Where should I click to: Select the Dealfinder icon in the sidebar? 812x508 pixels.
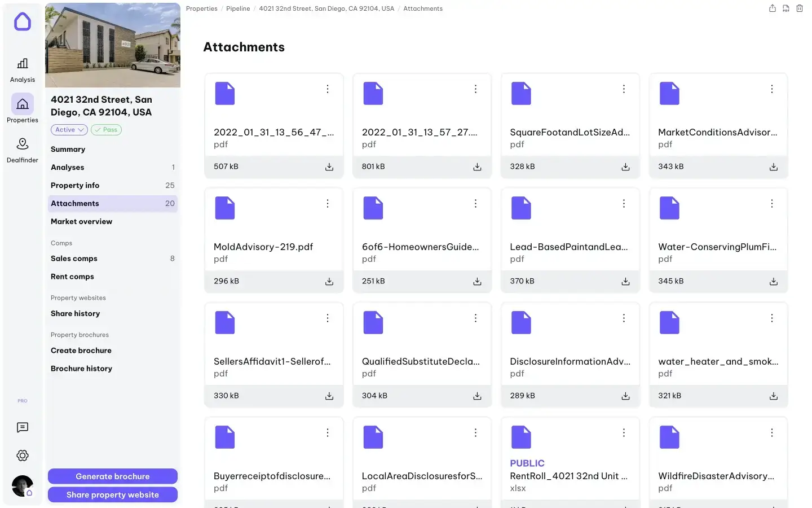[22, 148]
